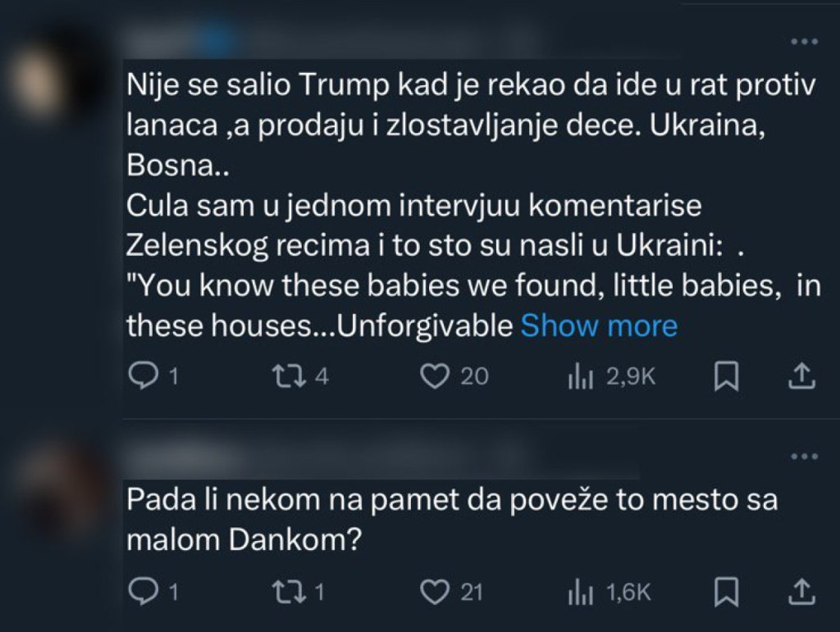View analytics for the 1,6K views tweet
Screen dimensions: 840x632
click(581, 592)
